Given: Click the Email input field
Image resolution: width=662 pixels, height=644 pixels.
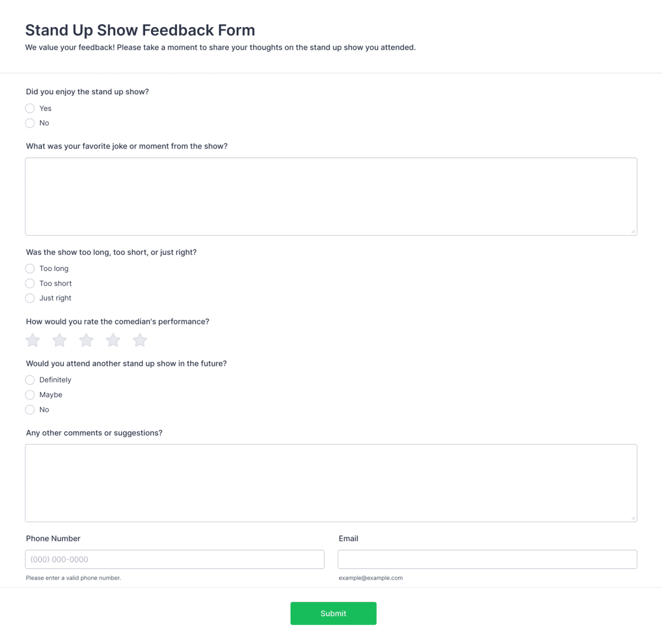Looking at the screenshot, I should (x=487, y=559).
